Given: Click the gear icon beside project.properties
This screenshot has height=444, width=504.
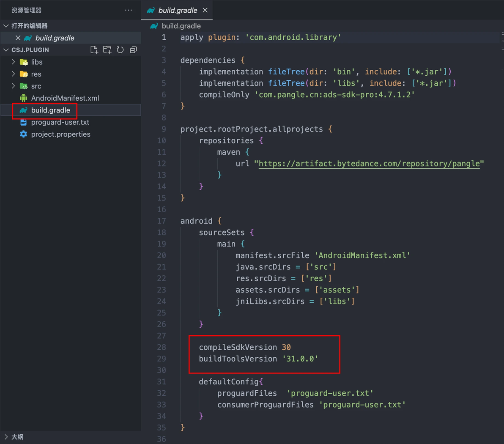Looking at the screenshot, I should tap(23, 134).
